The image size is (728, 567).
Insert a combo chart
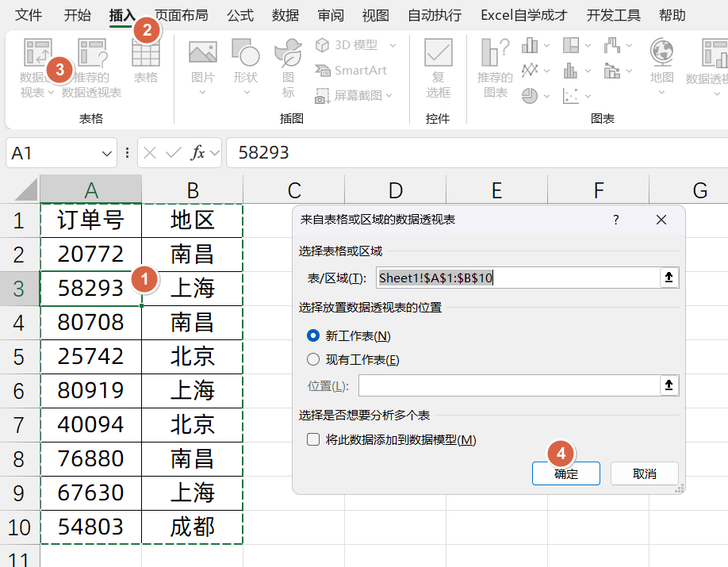click(x=612, y=71)
